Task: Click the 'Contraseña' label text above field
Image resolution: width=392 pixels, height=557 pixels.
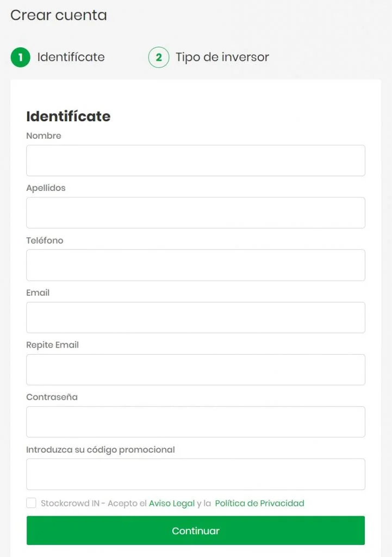Action: 52,397
